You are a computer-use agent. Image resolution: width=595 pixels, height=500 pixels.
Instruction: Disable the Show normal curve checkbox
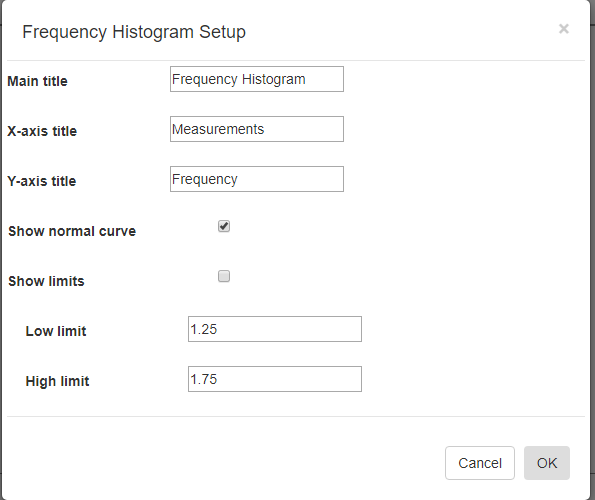224,226
